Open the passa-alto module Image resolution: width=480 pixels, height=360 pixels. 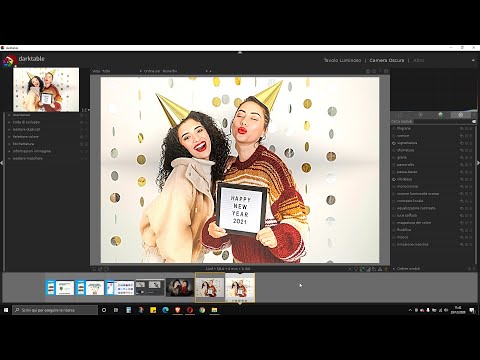[x=405, y=165]
